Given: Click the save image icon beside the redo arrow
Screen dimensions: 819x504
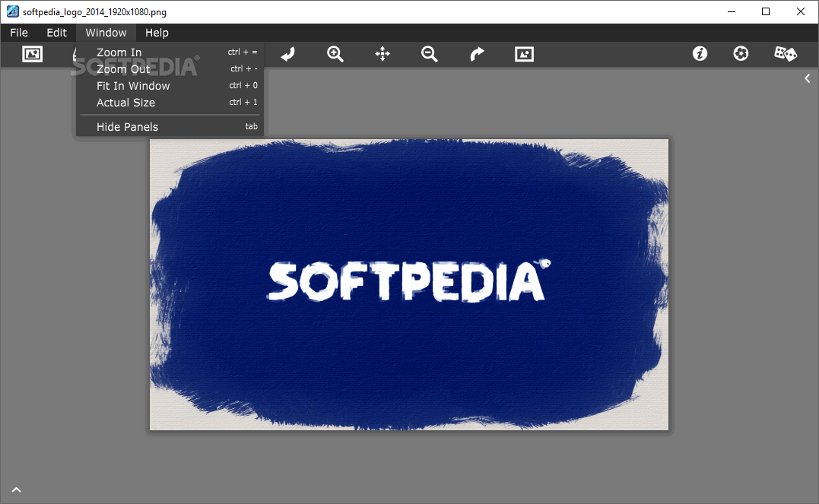Looking at the screenshot, I should [524, 54].
